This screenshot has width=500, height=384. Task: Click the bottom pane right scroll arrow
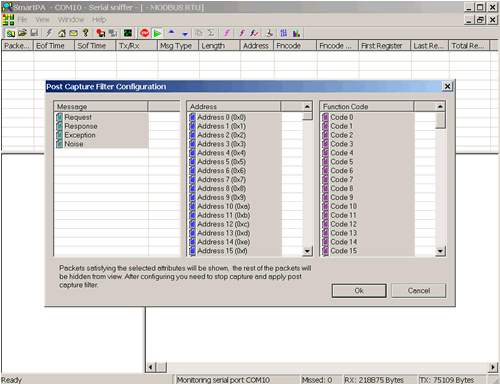click(x=493, y=367)
